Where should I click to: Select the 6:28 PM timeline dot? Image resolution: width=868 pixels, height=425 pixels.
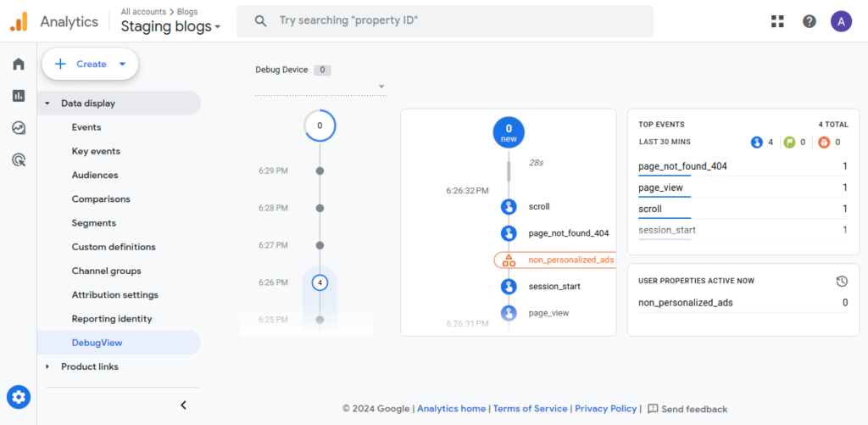[x=320, y=209]
